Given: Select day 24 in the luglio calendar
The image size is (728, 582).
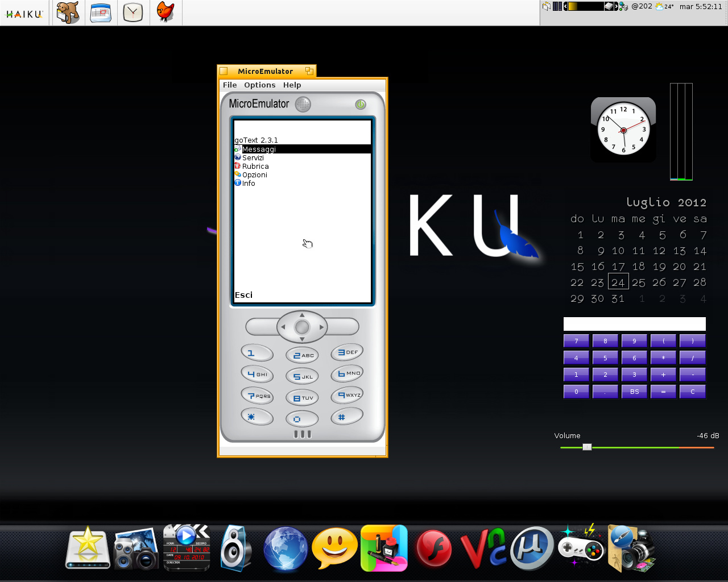Looking at the screenshot, I should (x=618, y=282).
